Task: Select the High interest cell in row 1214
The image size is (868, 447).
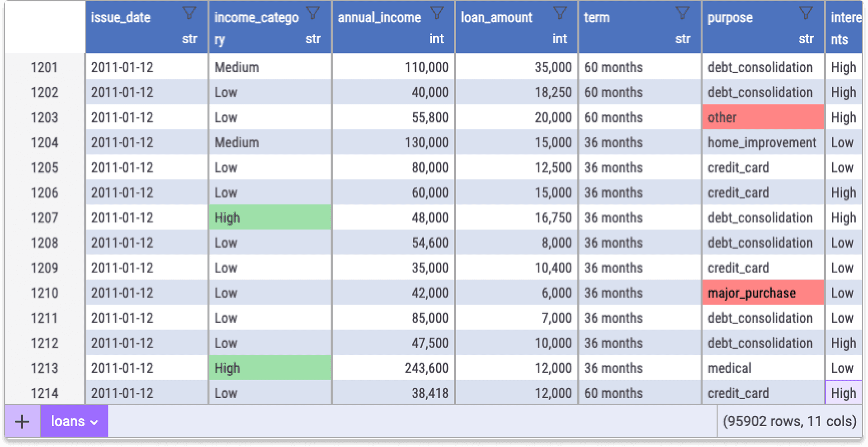Action: [843, 393]
